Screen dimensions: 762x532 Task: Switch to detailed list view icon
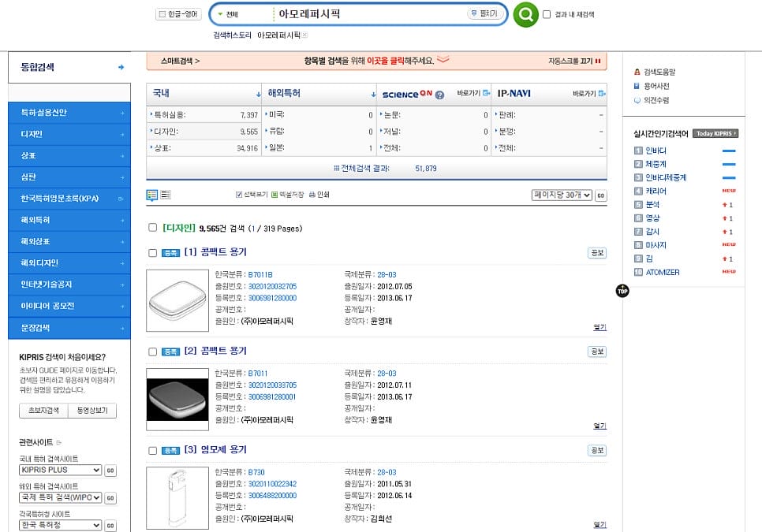(x=152, y=195)
